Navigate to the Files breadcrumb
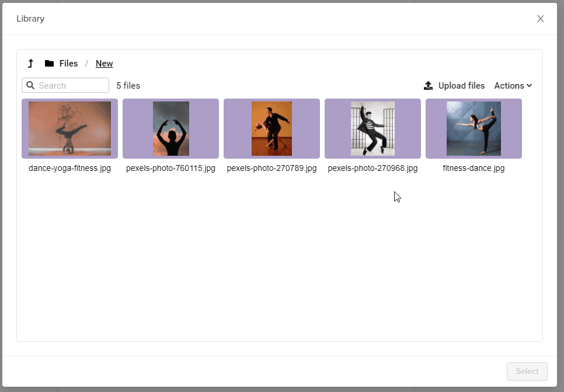The width and height of the screenshot is (564, 392). (68, 64)
